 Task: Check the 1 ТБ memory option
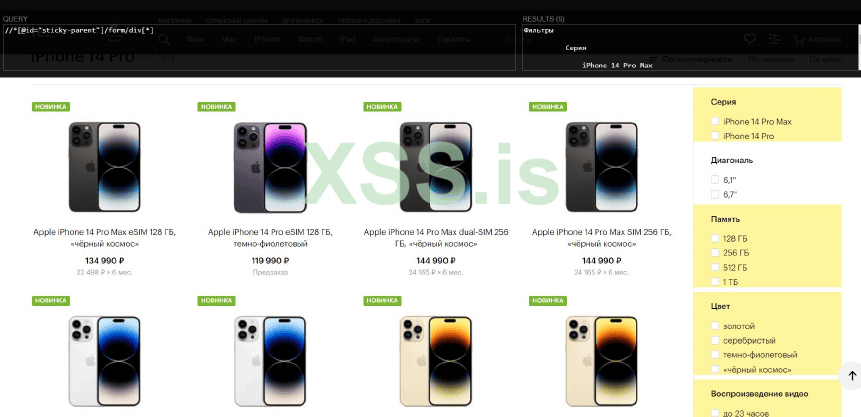[715, 281]
